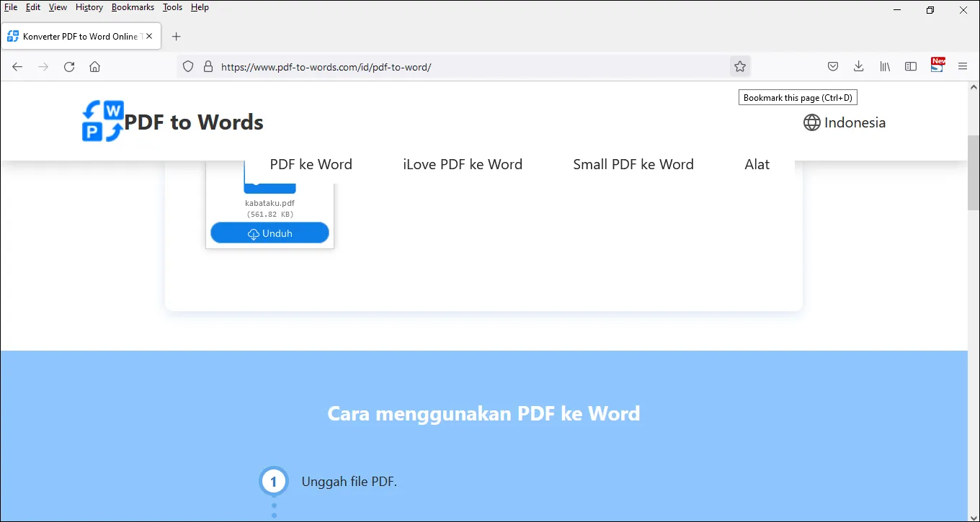The height and width of the screenshot is (522, 980).
Task: Click the Unduh download button
Action: [269, 233]
